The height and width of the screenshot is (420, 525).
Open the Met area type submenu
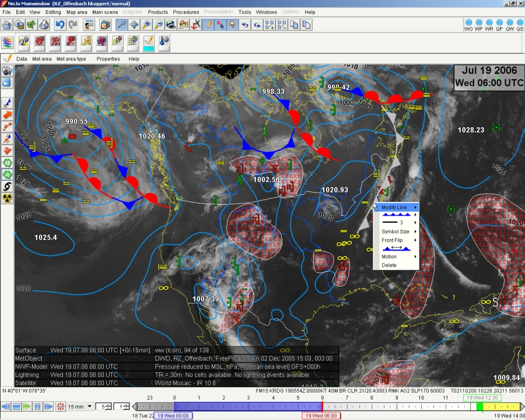(71, 59)
